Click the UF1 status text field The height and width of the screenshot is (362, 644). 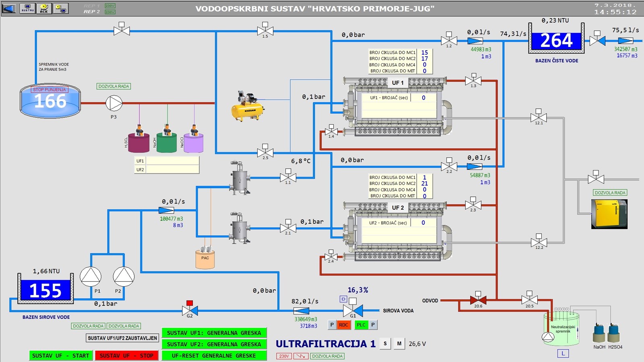(172, 161)
